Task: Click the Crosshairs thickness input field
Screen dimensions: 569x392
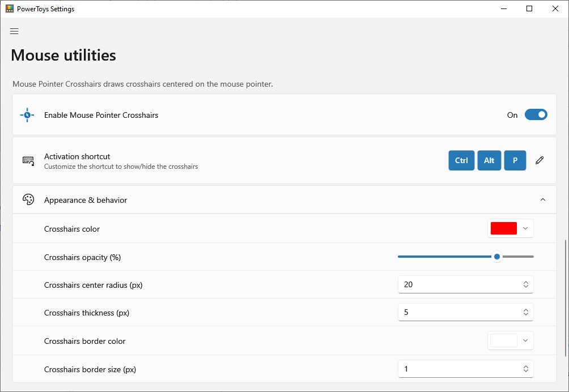Action: [466, 312]
